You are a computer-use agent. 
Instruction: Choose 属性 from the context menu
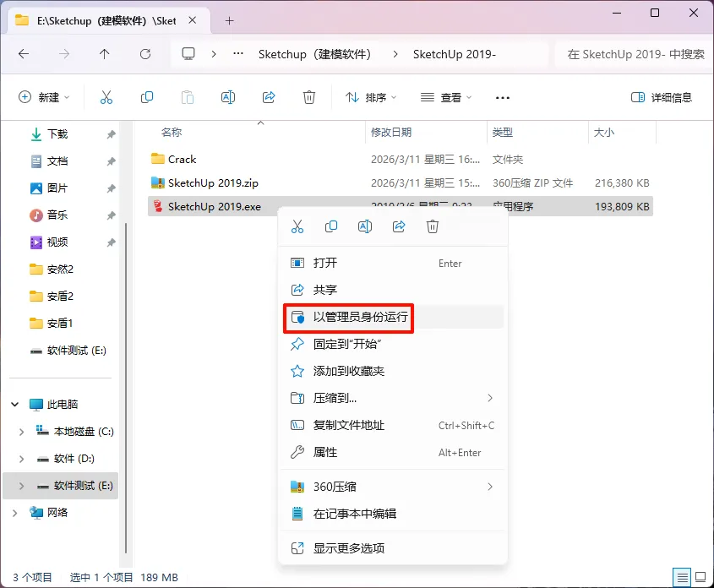[x=393, y=452]
